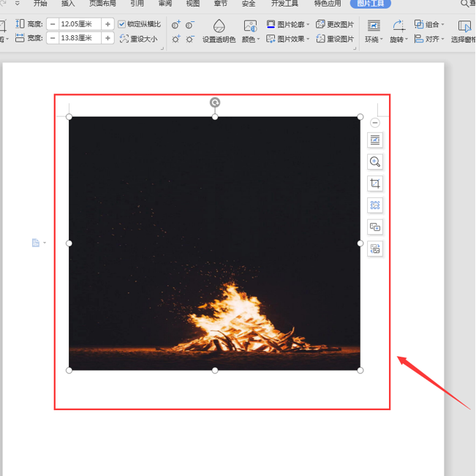This screenshot has width=476, height=476.
Task: Increase the height with the plus button
Action: pos(107,24)
